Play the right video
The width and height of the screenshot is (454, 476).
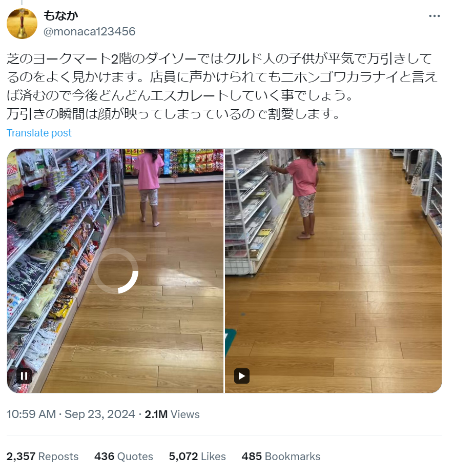(x=242, y=376)
